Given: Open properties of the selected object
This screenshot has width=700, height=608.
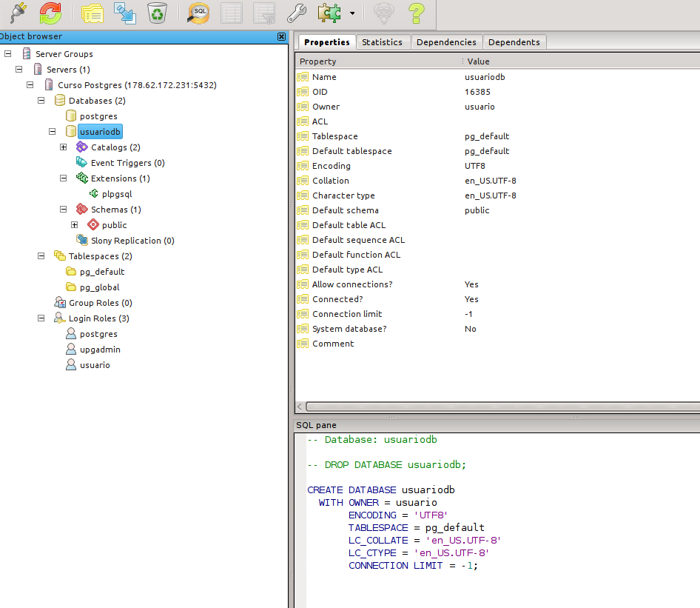Looking at the screenshot, I should pos(92,13).
